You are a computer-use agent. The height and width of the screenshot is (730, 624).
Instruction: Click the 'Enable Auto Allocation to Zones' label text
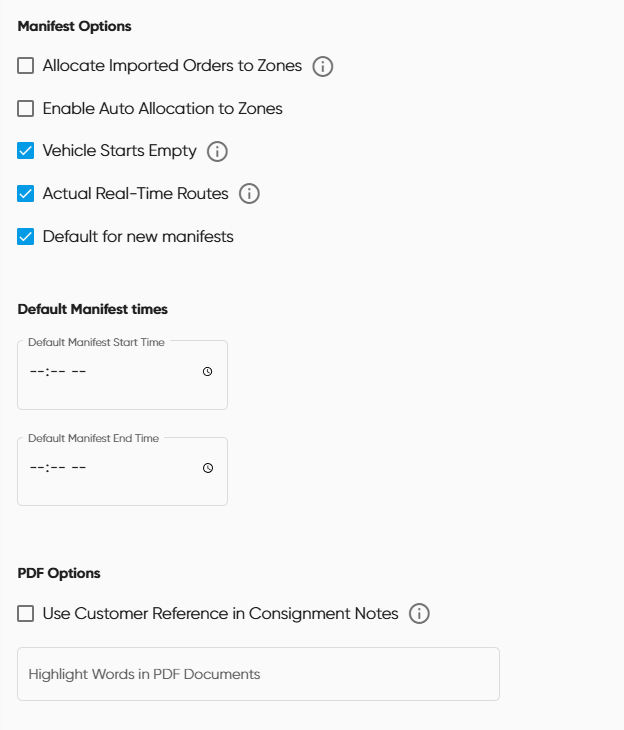162,109
